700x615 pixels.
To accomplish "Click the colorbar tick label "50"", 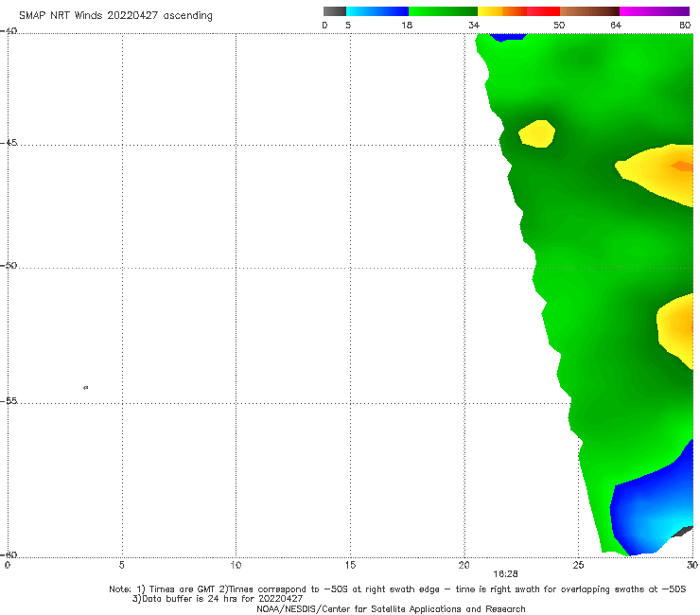I will pos(559,26).
